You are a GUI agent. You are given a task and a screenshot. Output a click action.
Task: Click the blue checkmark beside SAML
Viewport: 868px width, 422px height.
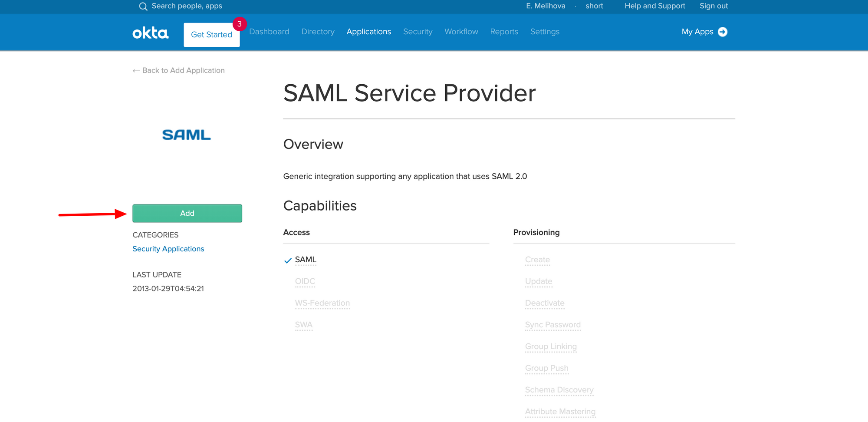click(288, 260)
